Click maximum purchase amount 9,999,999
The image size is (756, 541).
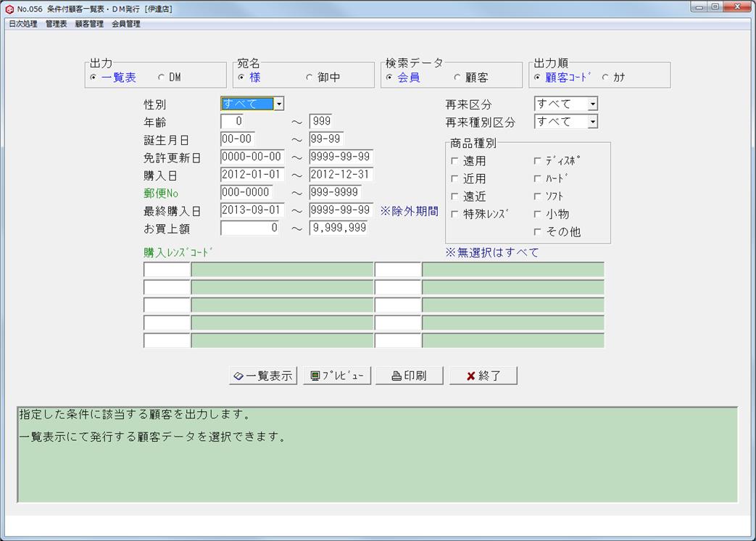click(338, 228)
